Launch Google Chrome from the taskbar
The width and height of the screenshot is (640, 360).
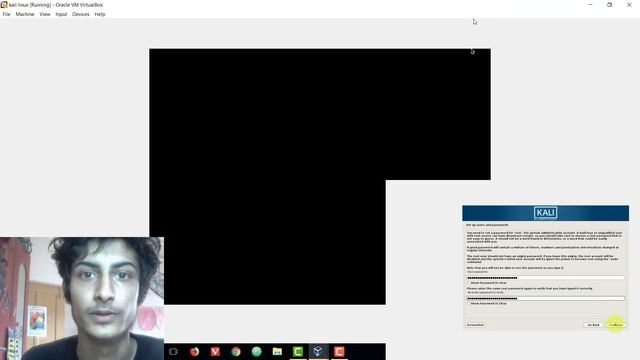point(236,351)
